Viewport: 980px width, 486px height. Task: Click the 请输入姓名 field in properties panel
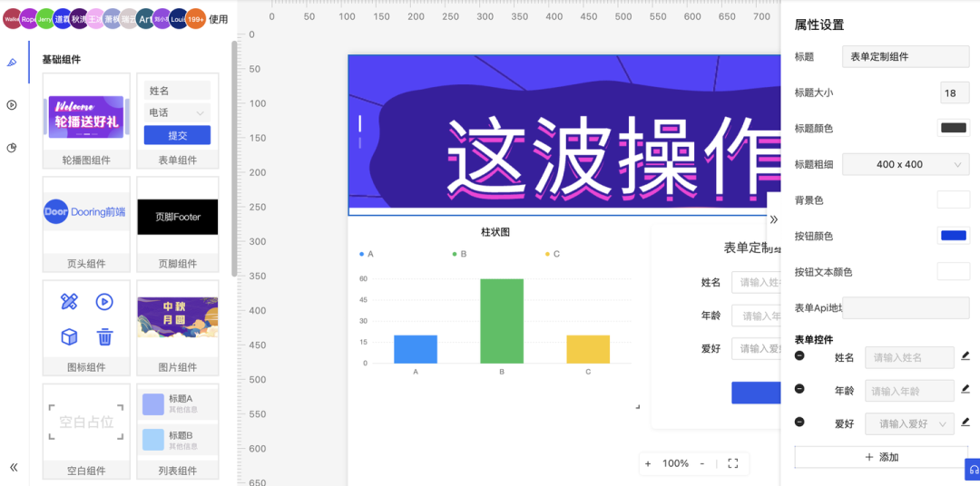(x=909, y=358)
